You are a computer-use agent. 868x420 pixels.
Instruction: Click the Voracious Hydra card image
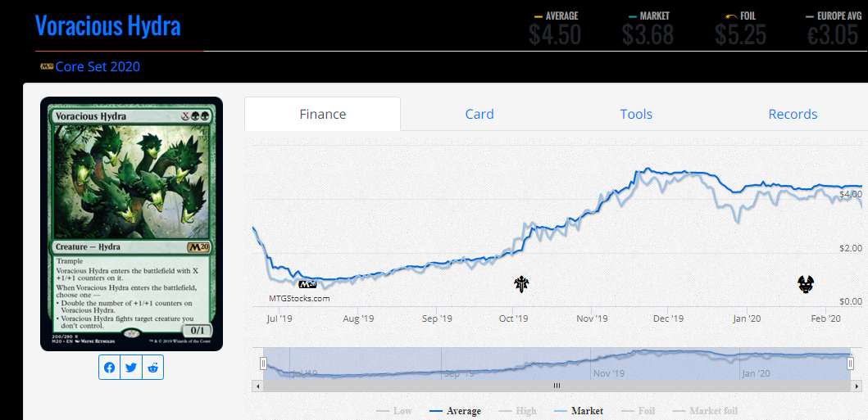tap(132, 224)
